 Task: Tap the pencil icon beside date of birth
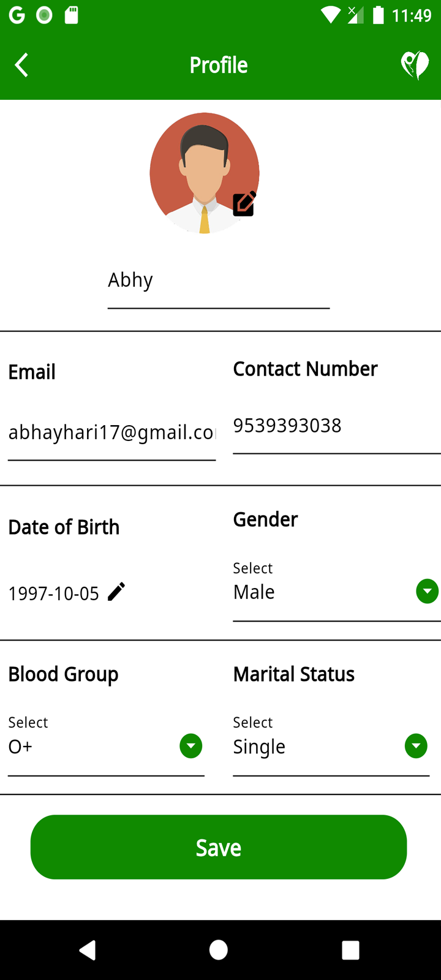[116, 592]
